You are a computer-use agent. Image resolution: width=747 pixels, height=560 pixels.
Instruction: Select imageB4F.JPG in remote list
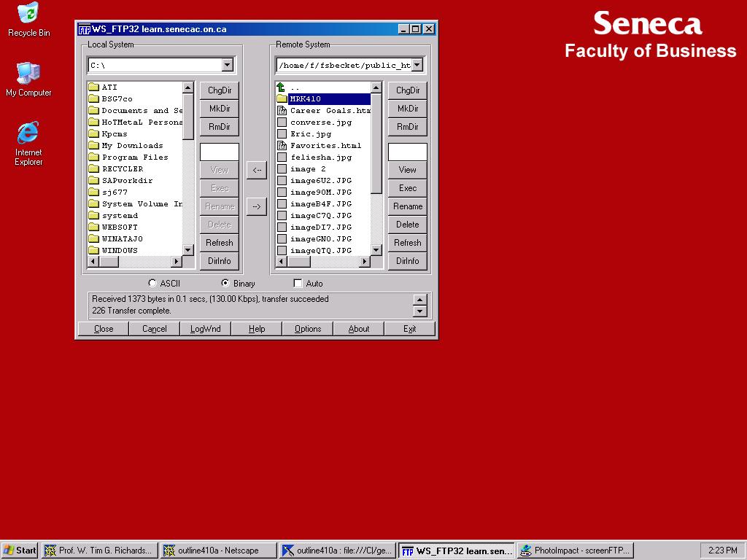click(321, 204)
